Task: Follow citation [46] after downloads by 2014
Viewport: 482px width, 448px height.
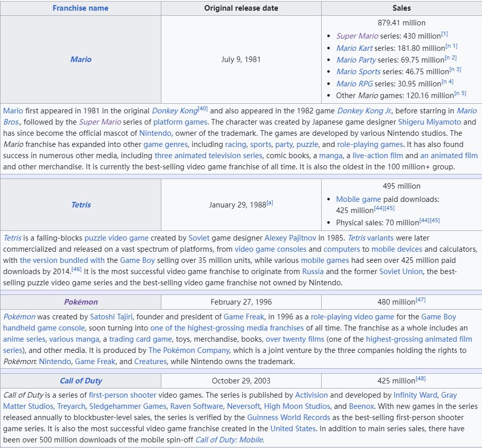Action: tap(76, 269)
